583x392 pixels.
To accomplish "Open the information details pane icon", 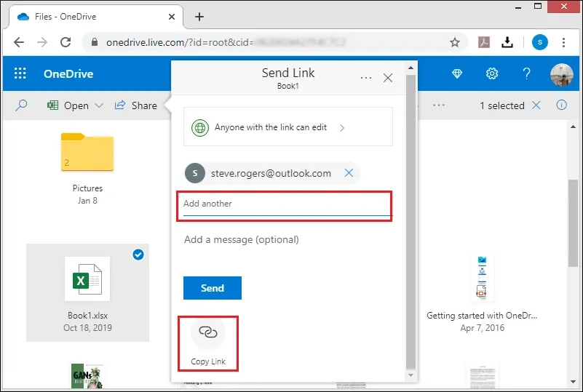I will pyautogui.click(x=561, y=105).
